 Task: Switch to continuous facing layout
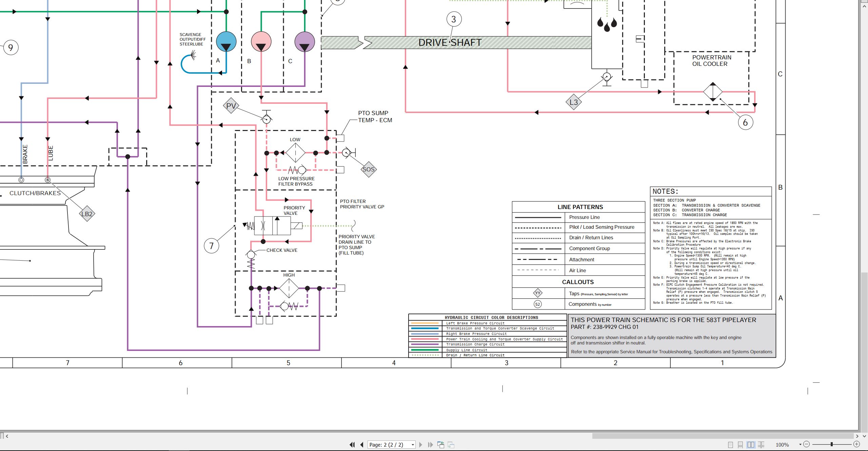tap(761, 445)
